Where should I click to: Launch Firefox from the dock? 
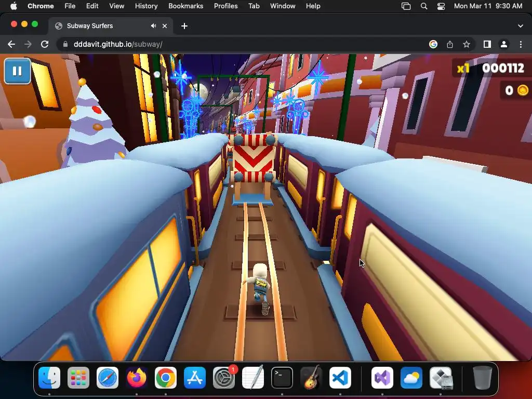coord(137,378)
